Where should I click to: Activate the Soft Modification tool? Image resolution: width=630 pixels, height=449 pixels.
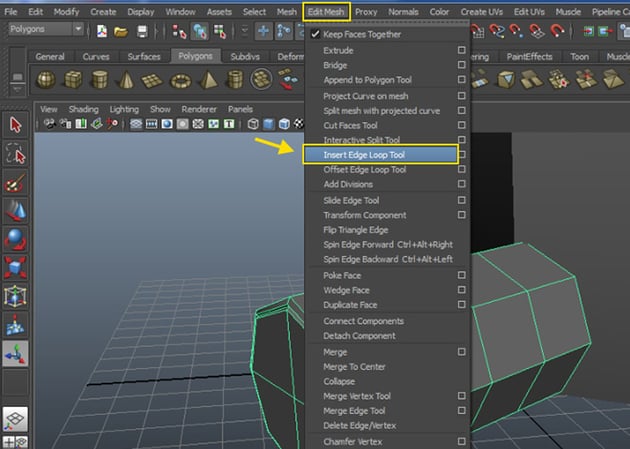(x=15, y=325)
